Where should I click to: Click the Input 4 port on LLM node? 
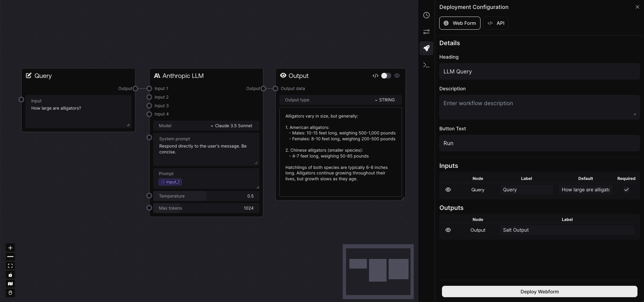(x=149, y=114)
